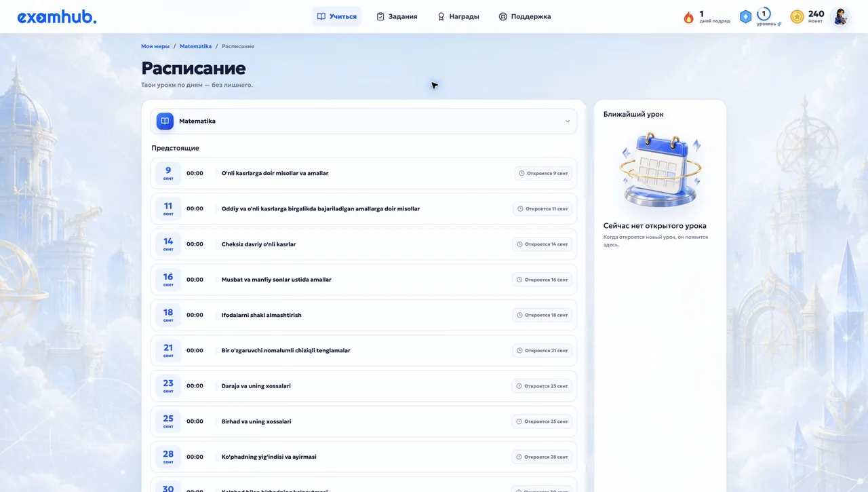
Task: Open the Matematika breadcrumb link
Action: pyautogui.click(x=196, y=46)
